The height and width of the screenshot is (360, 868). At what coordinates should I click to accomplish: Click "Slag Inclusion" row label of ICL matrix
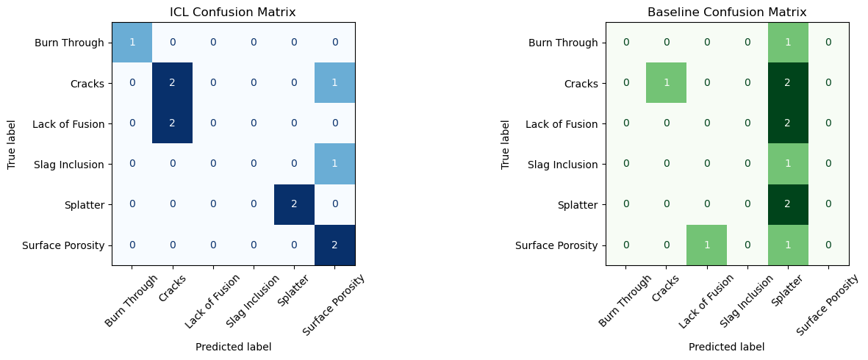point(68,164)
